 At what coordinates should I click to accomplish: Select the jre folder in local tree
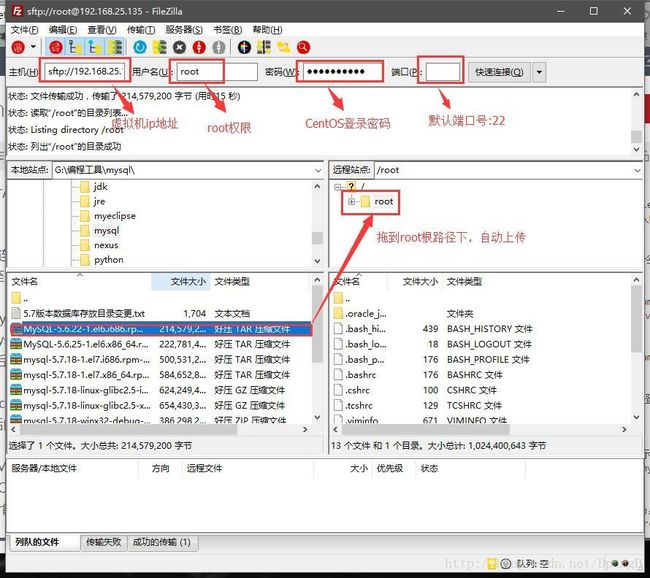click(x=99, y=202)
